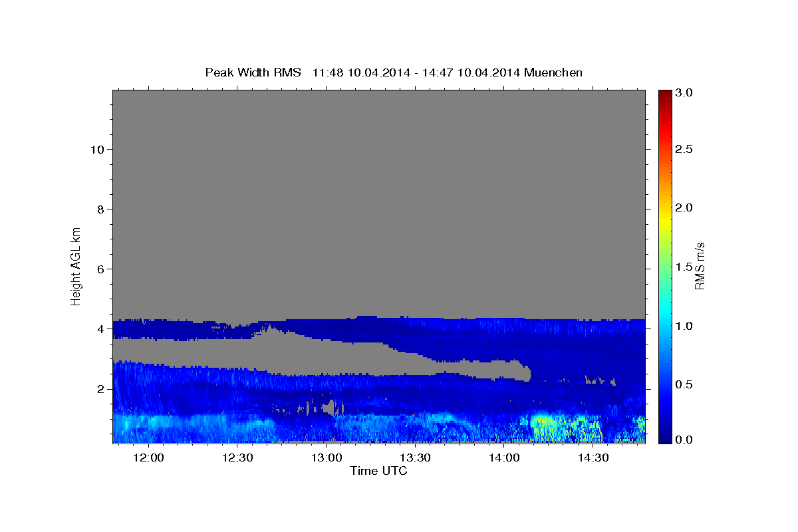Click the 13:30 time tick label

coord(416,458)
